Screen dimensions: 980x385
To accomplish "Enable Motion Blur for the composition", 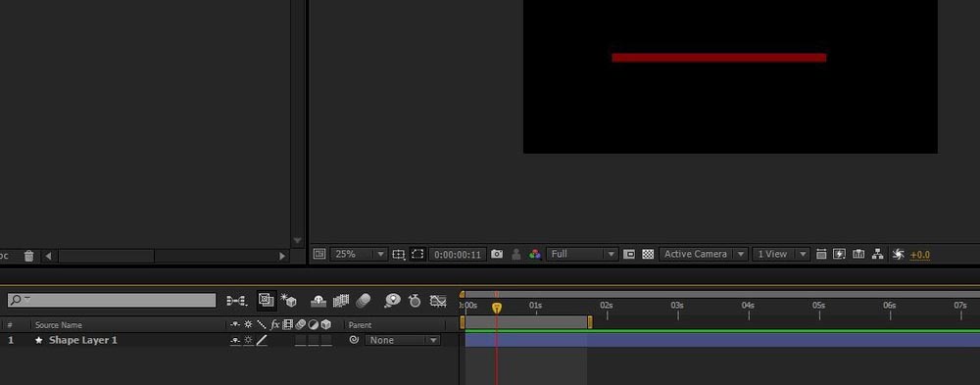I will pos(364,301).
